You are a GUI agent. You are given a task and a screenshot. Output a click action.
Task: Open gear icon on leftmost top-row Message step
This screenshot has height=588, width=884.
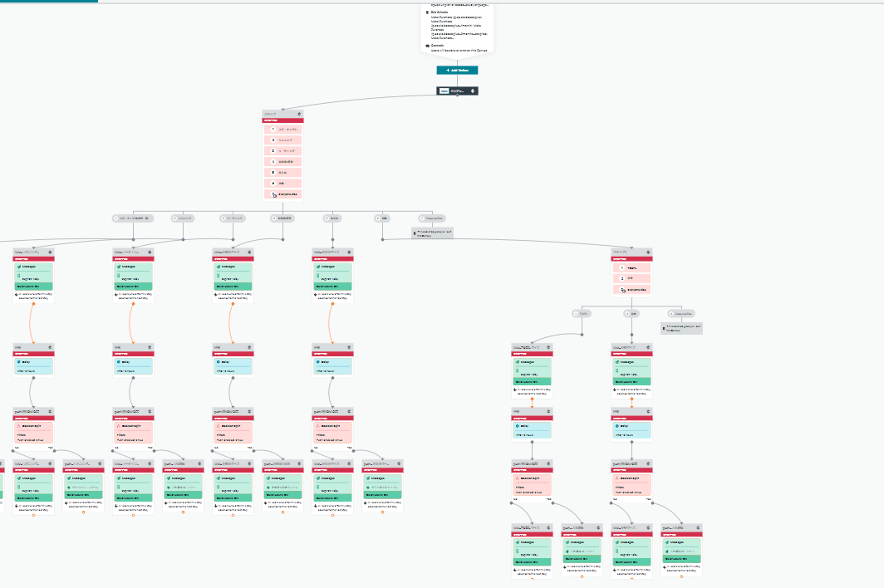click(49, 252)
